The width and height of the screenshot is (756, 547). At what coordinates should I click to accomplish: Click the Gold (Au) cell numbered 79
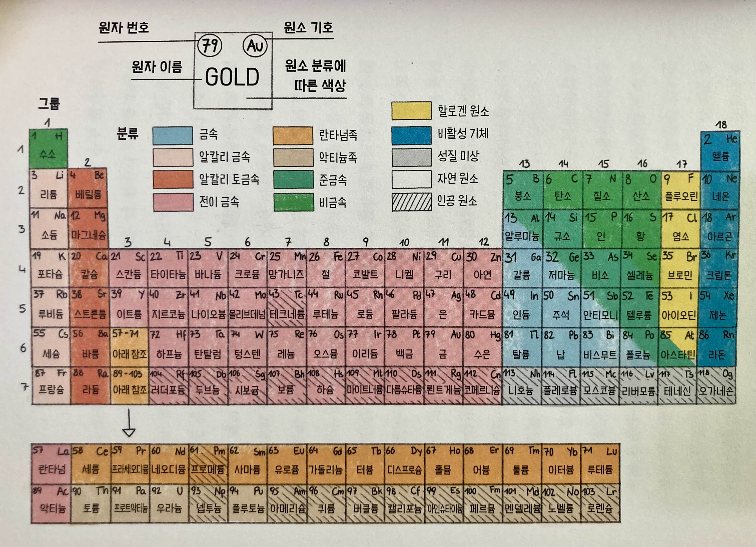[x=443, y=346]
